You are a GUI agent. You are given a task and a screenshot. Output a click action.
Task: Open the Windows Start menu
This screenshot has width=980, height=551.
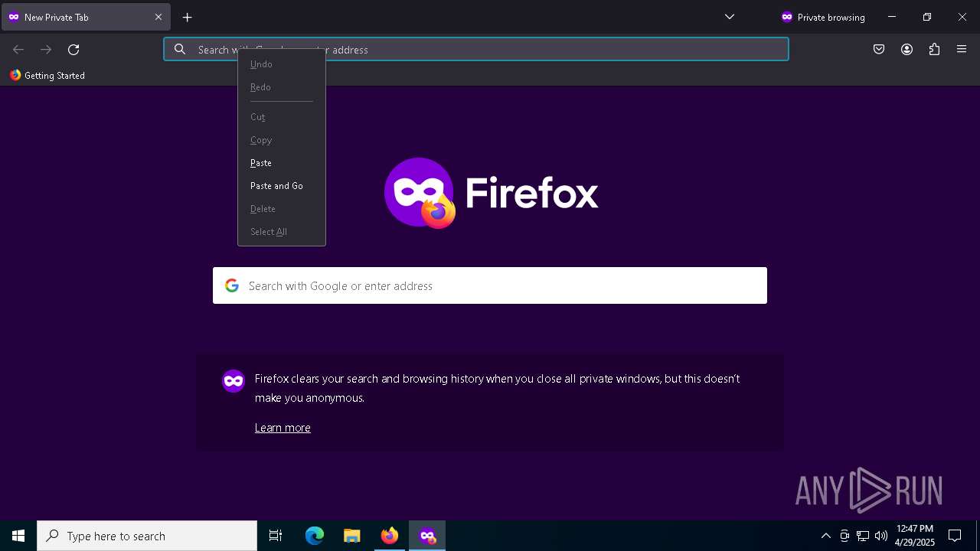coord(18,536)
